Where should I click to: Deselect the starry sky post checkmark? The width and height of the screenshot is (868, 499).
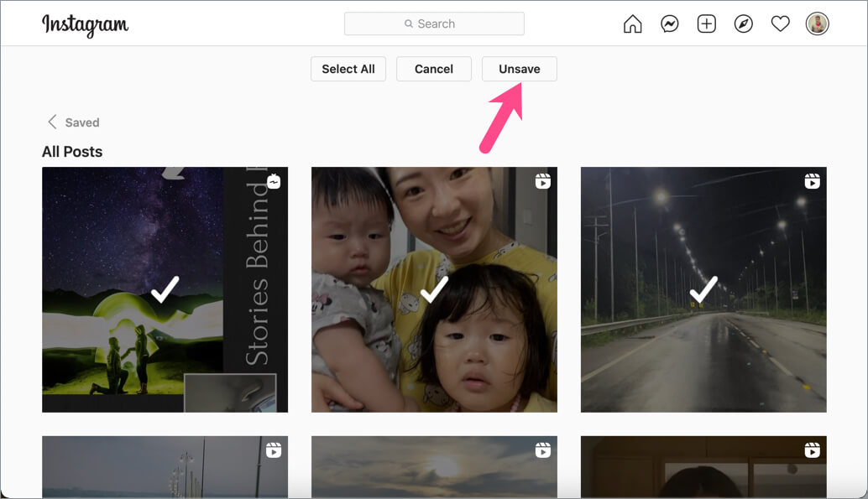(x=165, y=289)
